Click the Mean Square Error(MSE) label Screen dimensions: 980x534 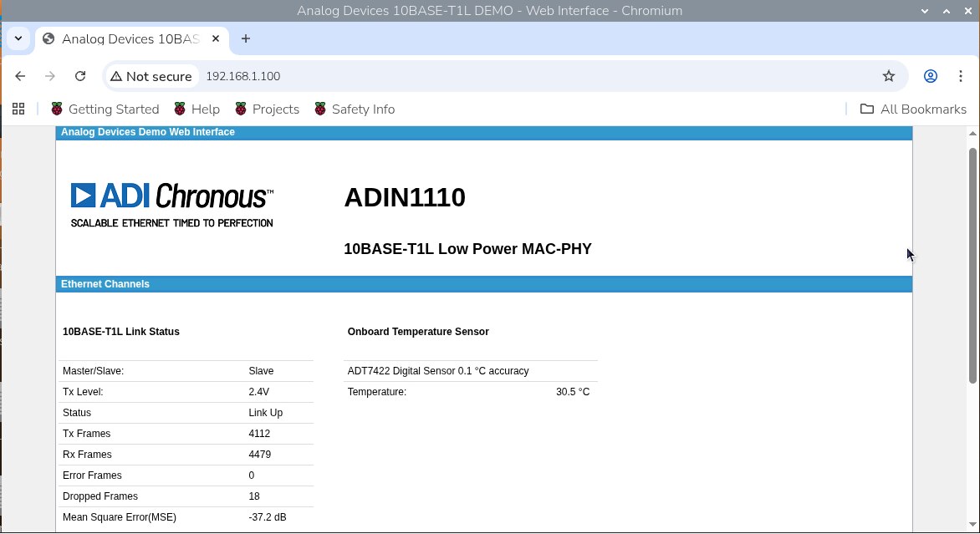tap(120, 517)
